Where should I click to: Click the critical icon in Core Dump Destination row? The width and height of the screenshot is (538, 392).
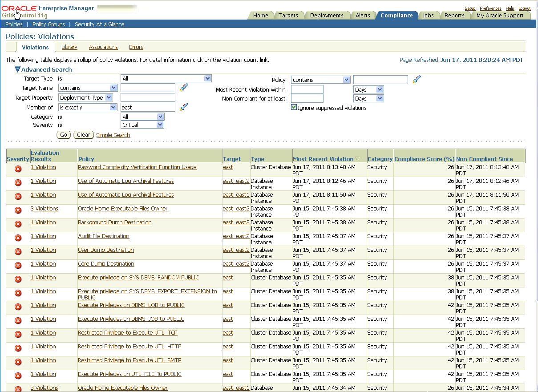18,266
